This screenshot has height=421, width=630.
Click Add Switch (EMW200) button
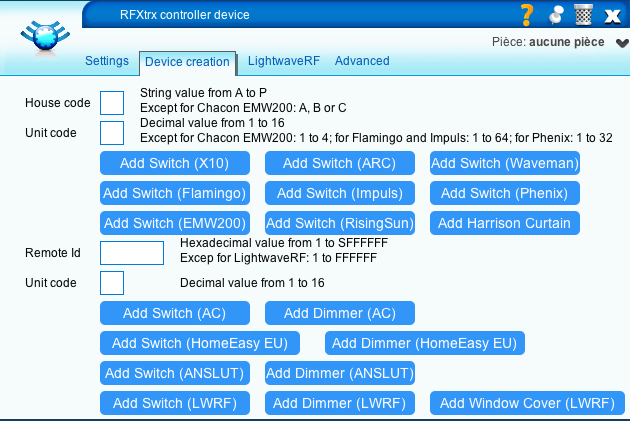coord(175,223)
